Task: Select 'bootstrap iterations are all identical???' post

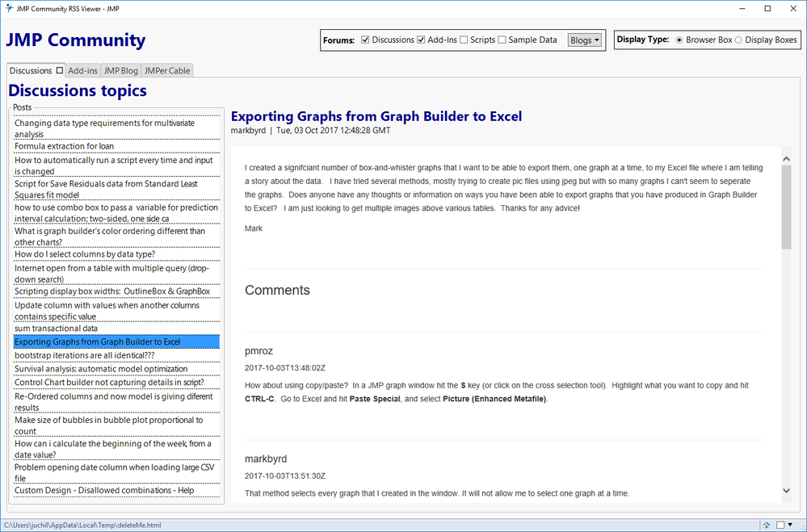Action: point(117,355)
